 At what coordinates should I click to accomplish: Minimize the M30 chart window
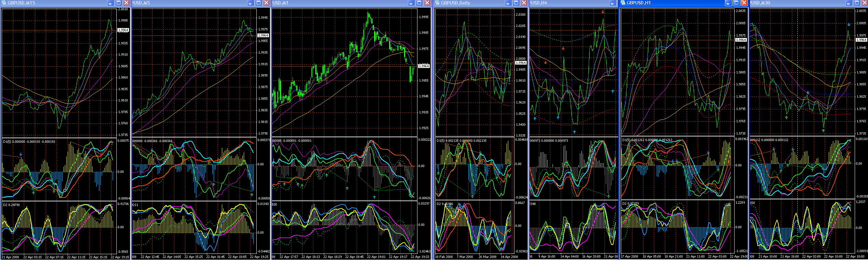pos(849,3)
